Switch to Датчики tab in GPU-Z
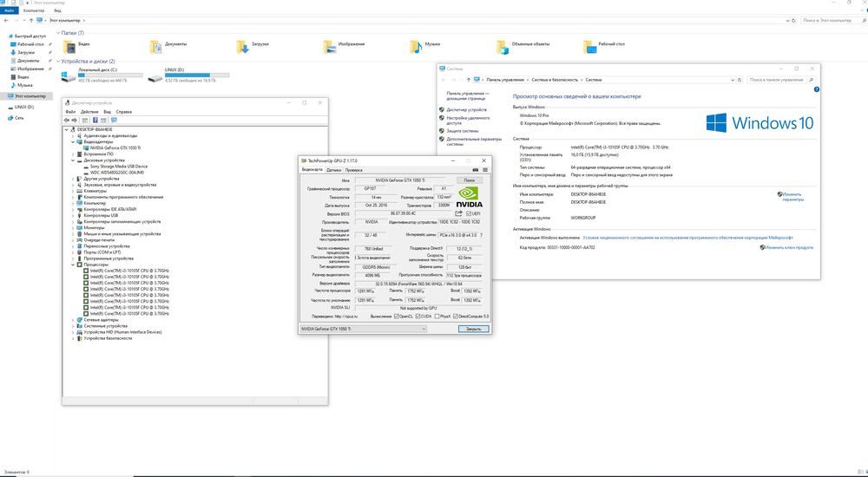The image size is (868, 477). point(334,170)
